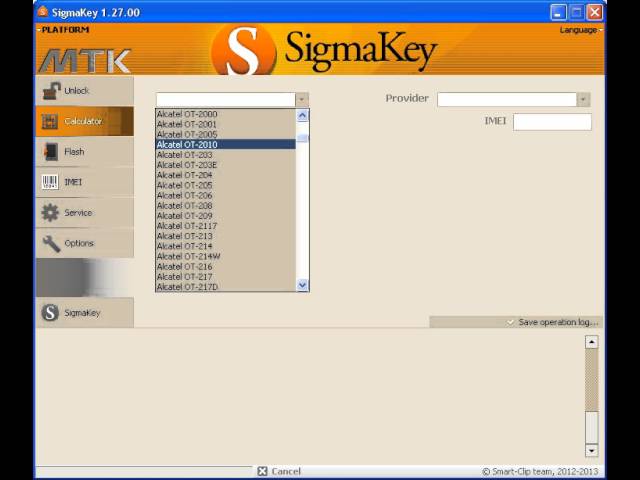Screen dimensions: 640x480
Task: Open the PLATFORM menu
Action: tap(64, 30)
